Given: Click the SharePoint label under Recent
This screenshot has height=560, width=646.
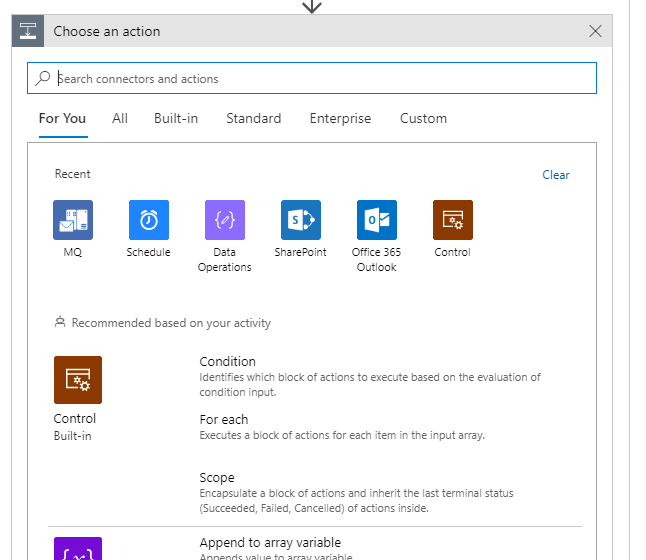Looking at the screenshot, I should coord(300,252).
